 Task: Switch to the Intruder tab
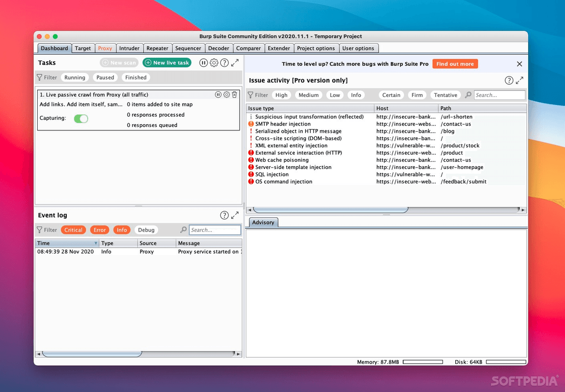(x=129, y=48)
